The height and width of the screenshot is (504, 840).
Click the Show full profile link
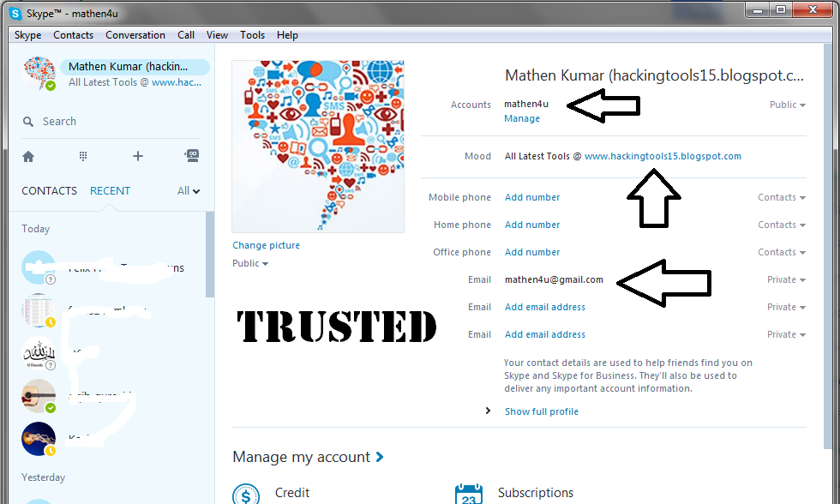pyautogui.click(x=542, y=411)
